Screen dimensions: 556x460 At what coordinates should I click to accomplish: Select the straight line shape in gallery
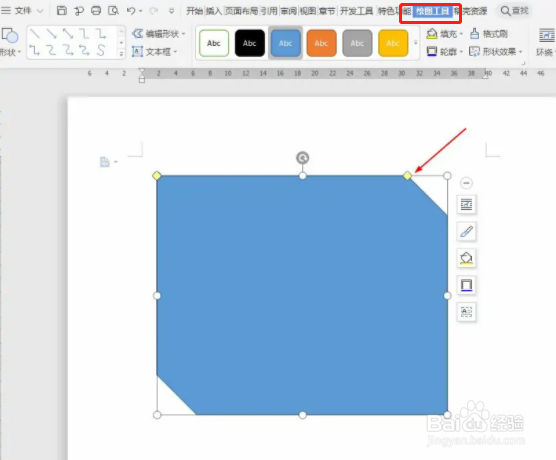34,34
